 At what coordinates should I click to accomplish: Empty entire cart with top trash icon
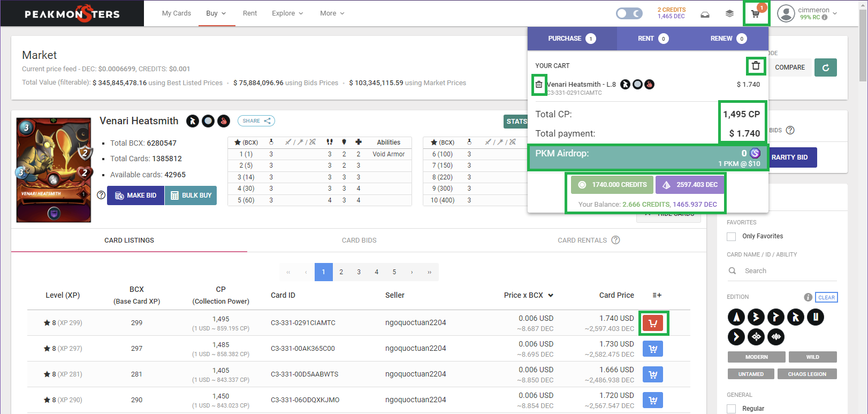(x=756, y=66)
